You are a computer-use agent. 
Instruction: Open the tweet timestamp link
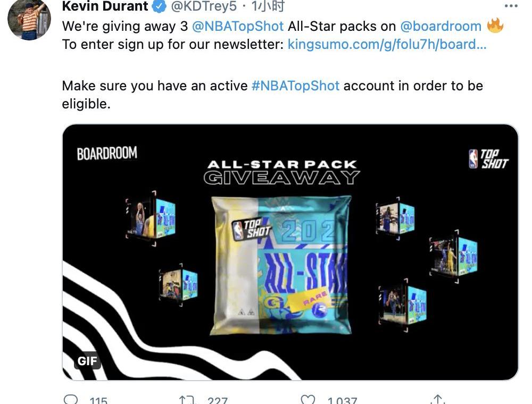point(268,6)
